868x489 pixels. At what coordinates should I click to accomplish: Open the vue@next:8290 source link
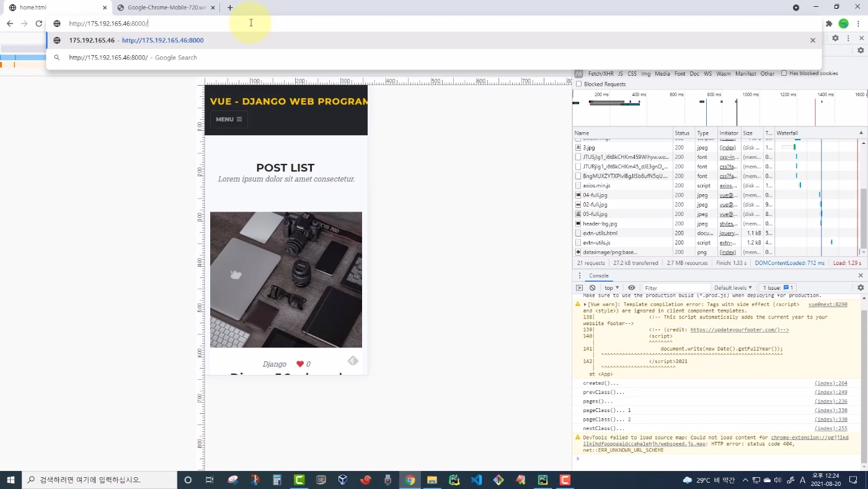tap(828, 305)
